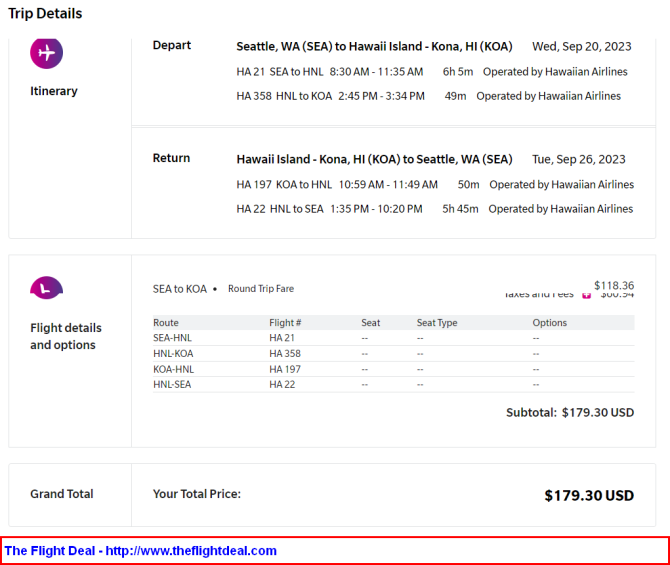The image size is (670, 565).
Task: Click the bold $179.30 USD total price
Action: pyautogui.click(x=589, y=495)
